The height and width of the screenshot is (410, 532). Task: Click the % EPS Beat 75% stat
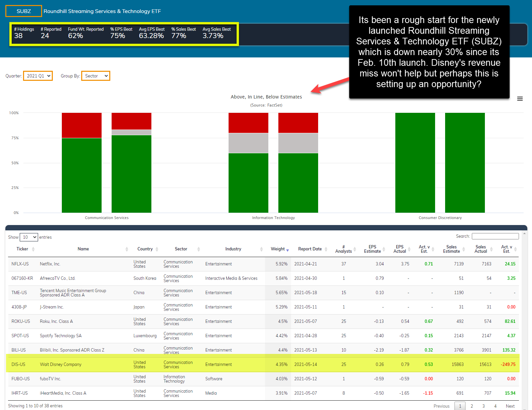121,33
